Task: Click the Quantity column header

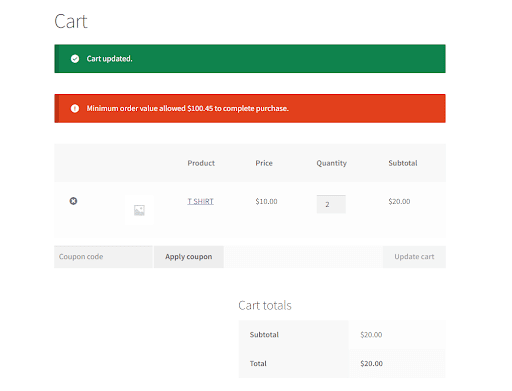Action: point(332,163)
